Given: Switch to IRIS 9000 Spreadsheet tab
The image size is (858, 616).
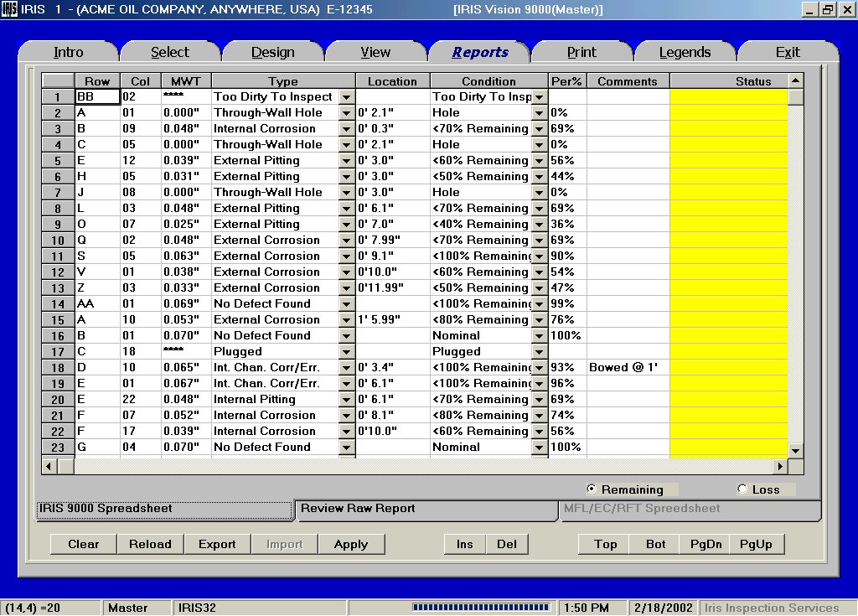Looking at the screenshot, I should pos(164,509).
